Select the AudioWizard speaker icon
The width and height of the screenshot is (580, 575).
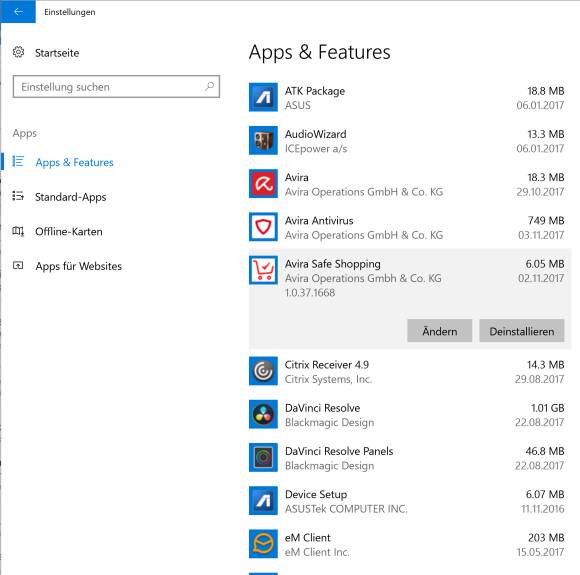263,140
